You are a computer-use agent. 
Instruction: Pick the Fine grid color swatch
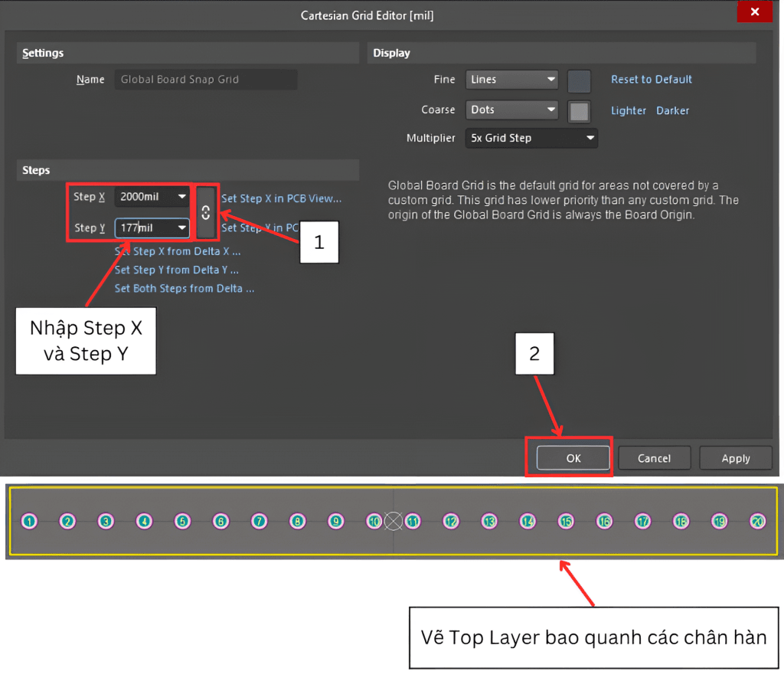coord(579,80)
